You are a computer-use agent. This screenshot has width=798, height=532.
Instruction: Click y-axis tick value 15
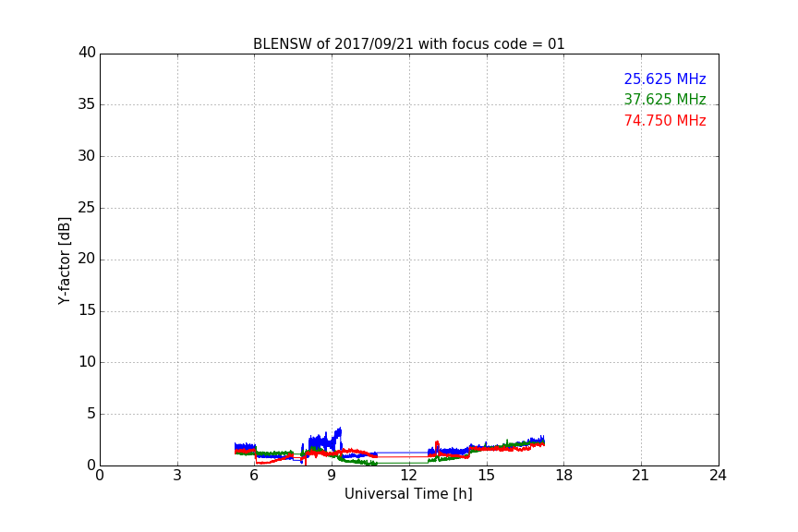(87, 310)
